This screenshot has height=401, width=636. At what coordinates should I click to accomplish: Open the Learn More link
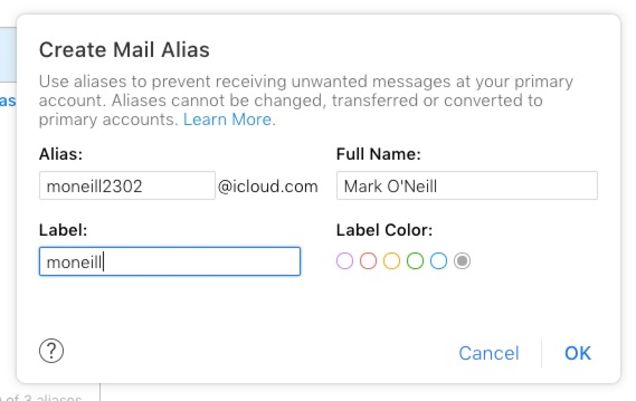[x=229, y=120]
